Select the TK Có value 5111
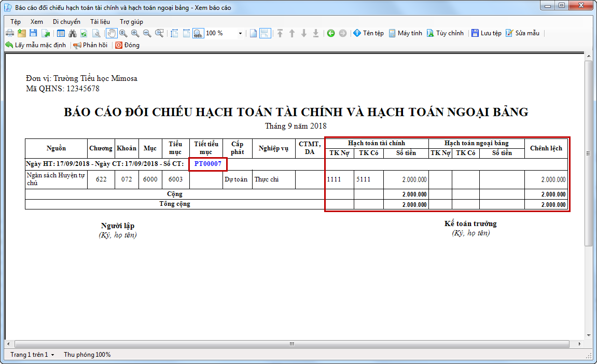The height and width of the screenshot is (364, 597). click(363, 179)
